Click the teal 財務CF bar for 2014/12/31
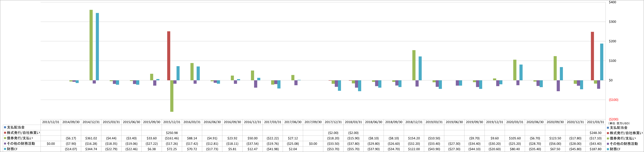This screenshot has height=152, width=644. [97, 47]
